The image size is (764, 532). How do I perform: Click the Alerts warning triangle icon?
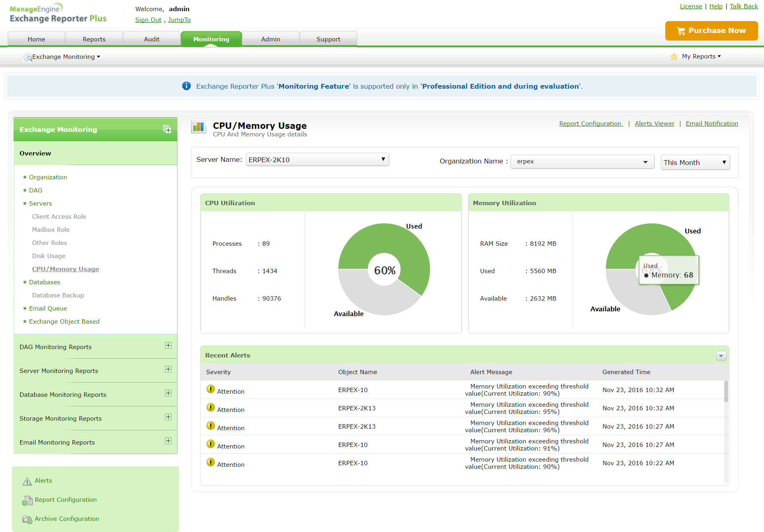click(27, 482)
